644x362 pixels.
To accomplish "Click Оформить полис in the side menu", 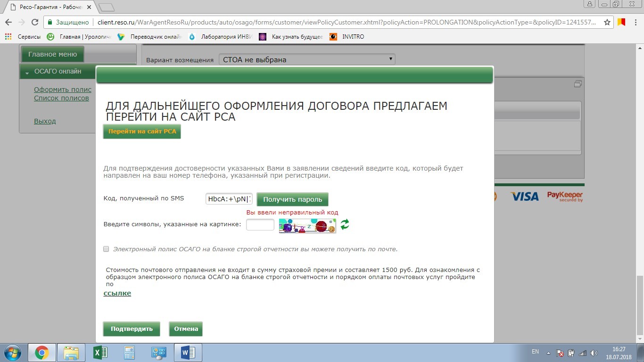I will pos(63,90).
